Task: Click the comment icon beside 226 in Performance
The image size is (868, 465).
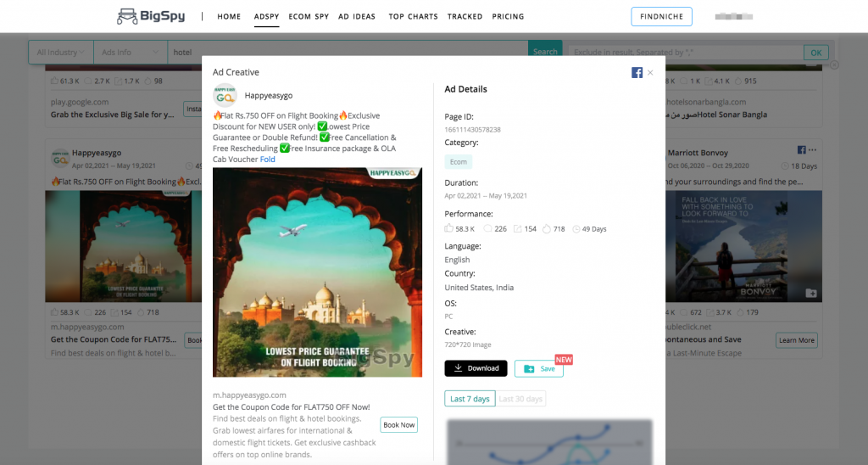Action: coord(487,228)
